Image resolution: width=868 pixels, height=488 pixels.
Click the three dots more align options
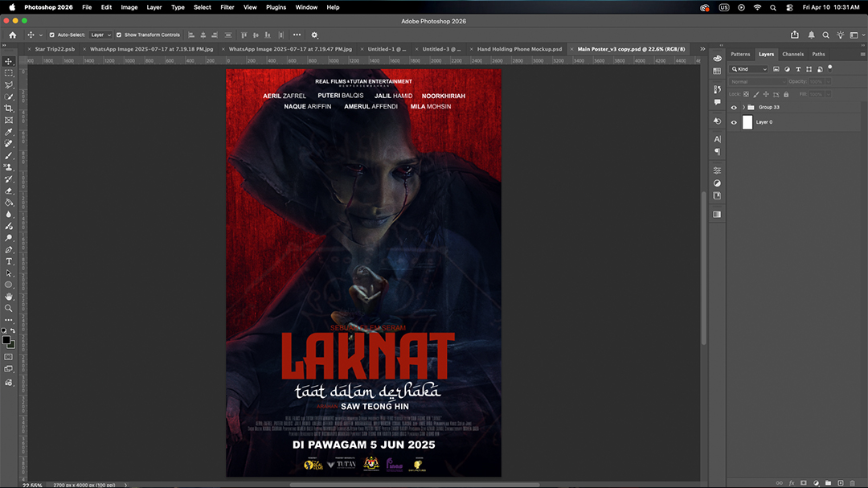coord(297,35)
